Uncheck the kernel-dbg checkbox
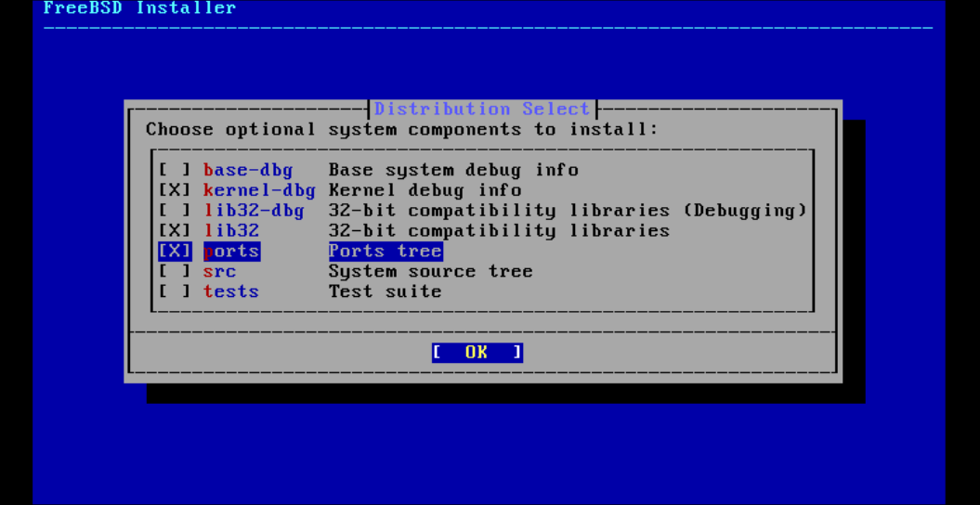Screen dimensions: 980x505 tap(175, 189)
